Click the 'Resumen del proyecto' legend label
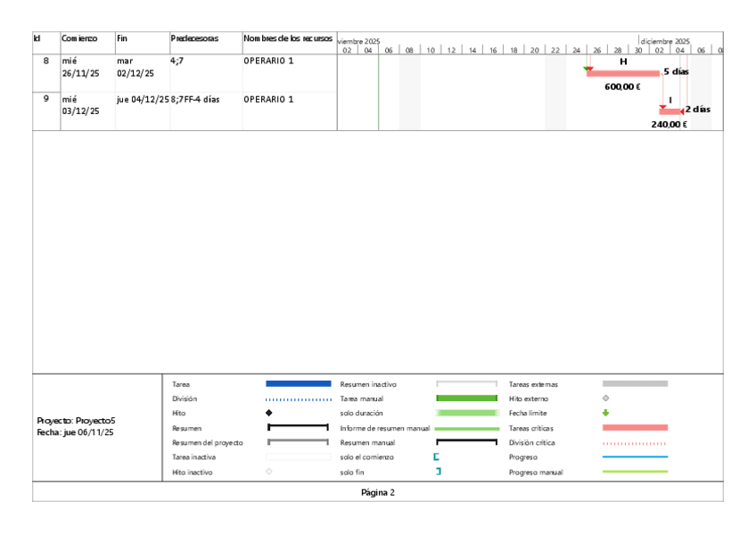This screenshot has height=534, width=756. (208, 442)
